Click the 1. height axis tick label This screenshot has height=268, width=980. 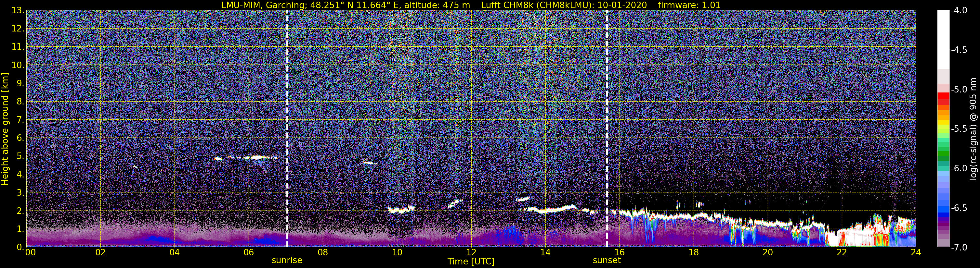(20, 229)
